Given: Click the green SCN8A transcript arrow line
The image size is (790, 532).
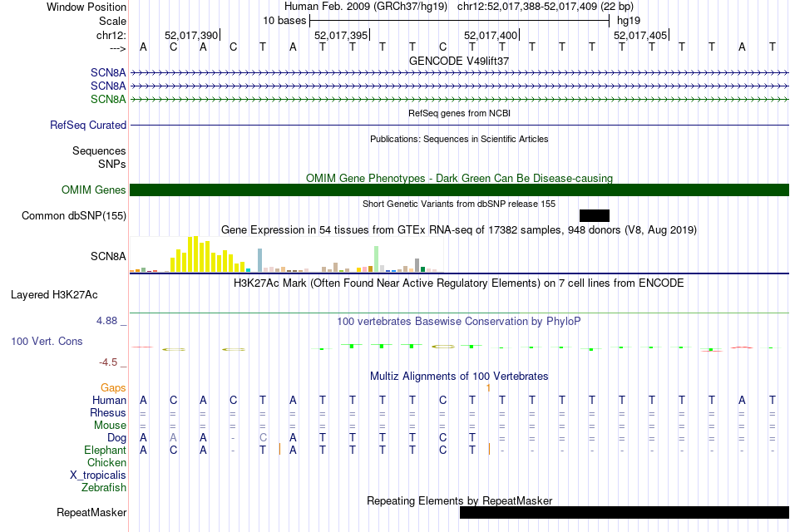Looking at the screenshot, I should point(460,99).
